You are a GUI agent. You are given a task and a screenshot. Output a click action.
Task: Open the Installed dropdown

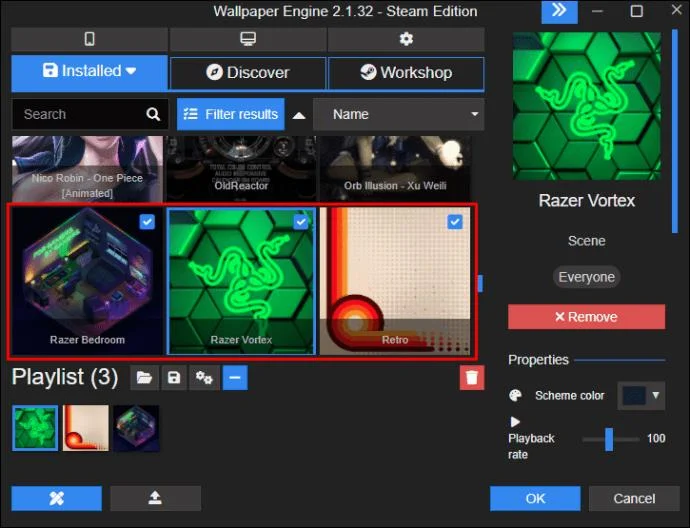point(89,71)
